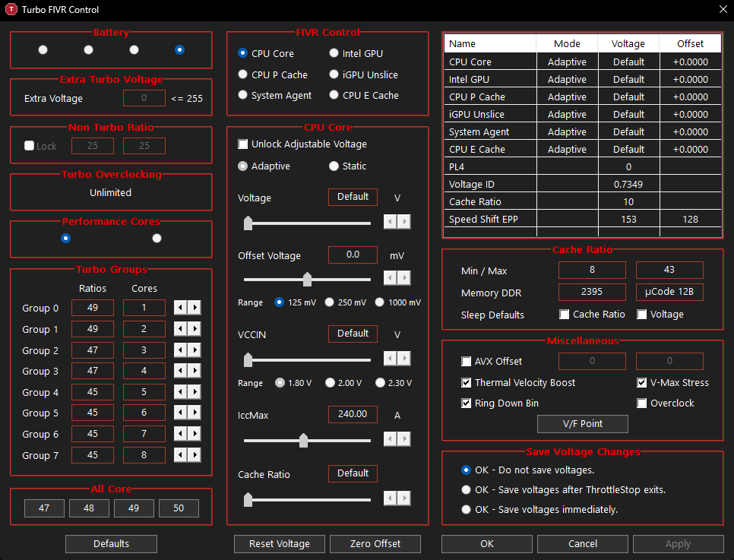Screen dimensions: 734x560
Task: Click left arrow beside Cache Ratio slider
Action: point(390,498)
